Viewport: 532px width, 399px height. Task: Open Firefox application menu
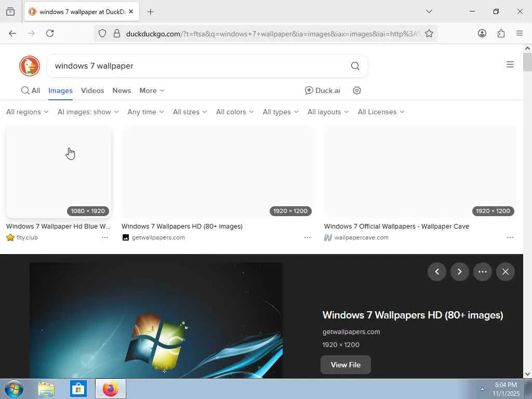(519, 33)
